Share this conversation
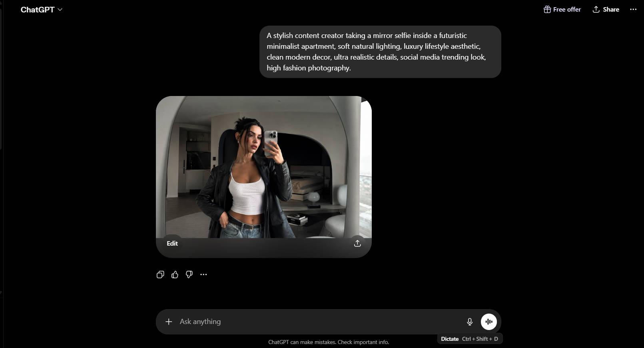 pos(606,9)
